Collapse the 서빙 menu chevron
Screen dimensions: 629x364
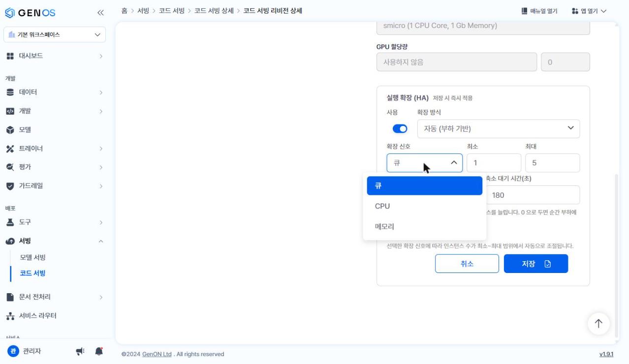(101, 241)
